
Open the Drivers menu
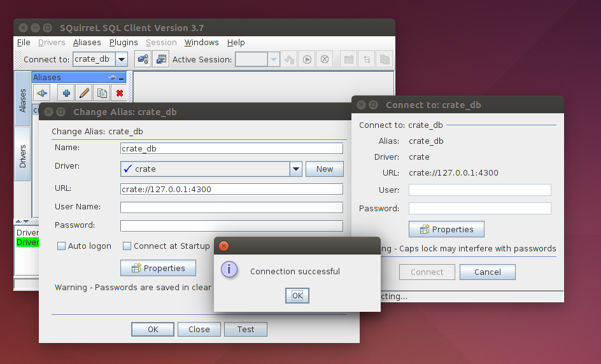(x=52, y=43)
